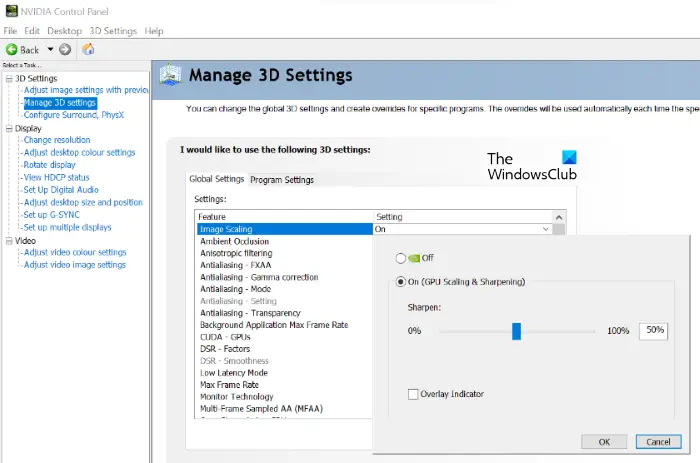
Task: Open the Desktop menu
Action: click(65, 31)
